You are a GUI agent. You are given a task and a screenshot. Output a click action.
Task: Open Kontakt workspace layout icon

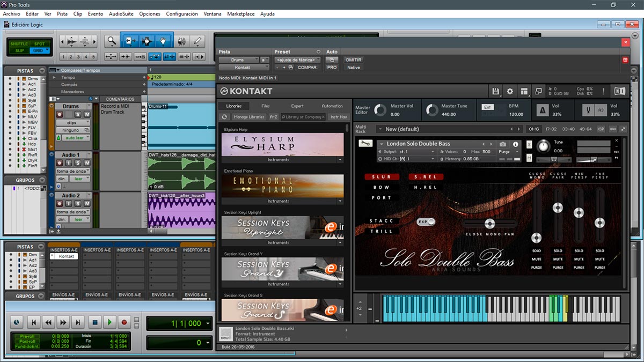point(524,92)
